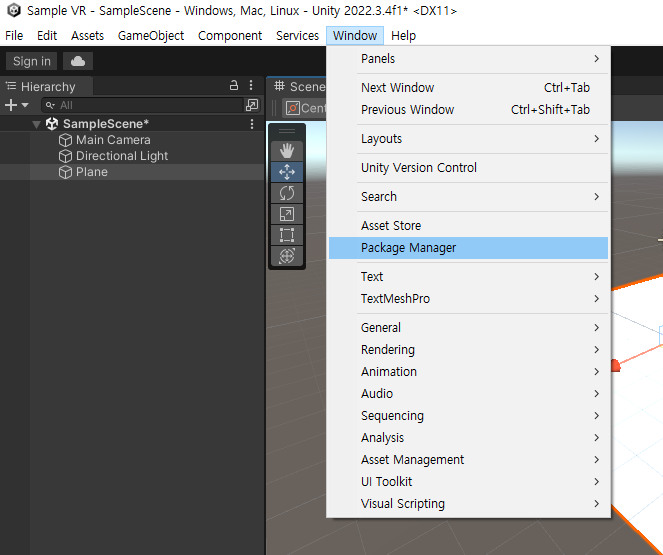Focus the Hierarchy search field
The height and width of the screenshot is (555, 663).
click(142, 105)
